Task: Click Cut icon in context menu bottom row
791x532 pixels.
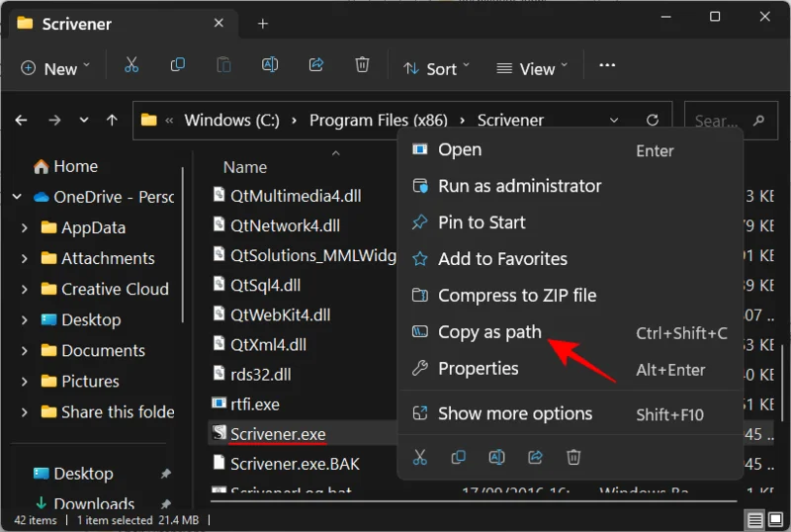Action: [419, 457]
